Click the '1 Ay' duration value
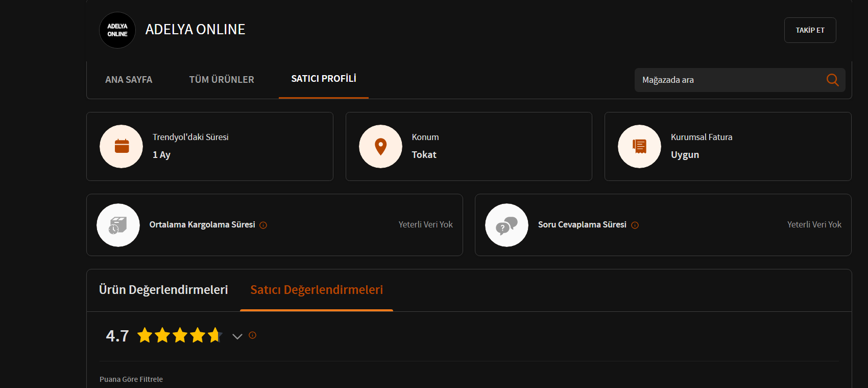Image resolution: width=868 pixels, height=388 pixels. (161, 155)
